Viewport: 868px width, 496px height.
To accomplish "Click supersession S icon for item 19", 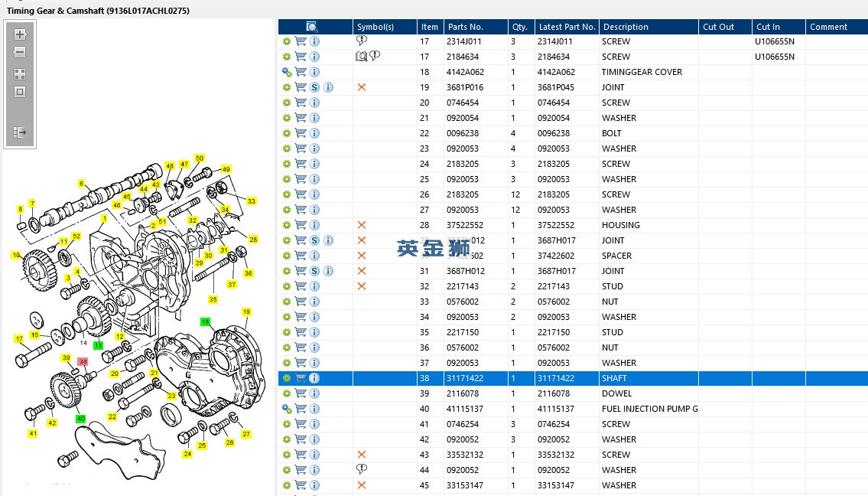I will pos(314,87).
